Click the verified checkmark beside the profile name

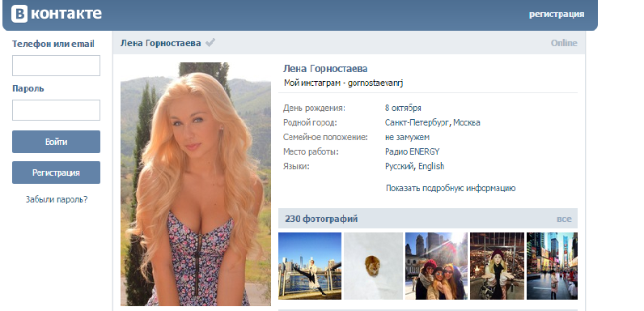[210, 43]
